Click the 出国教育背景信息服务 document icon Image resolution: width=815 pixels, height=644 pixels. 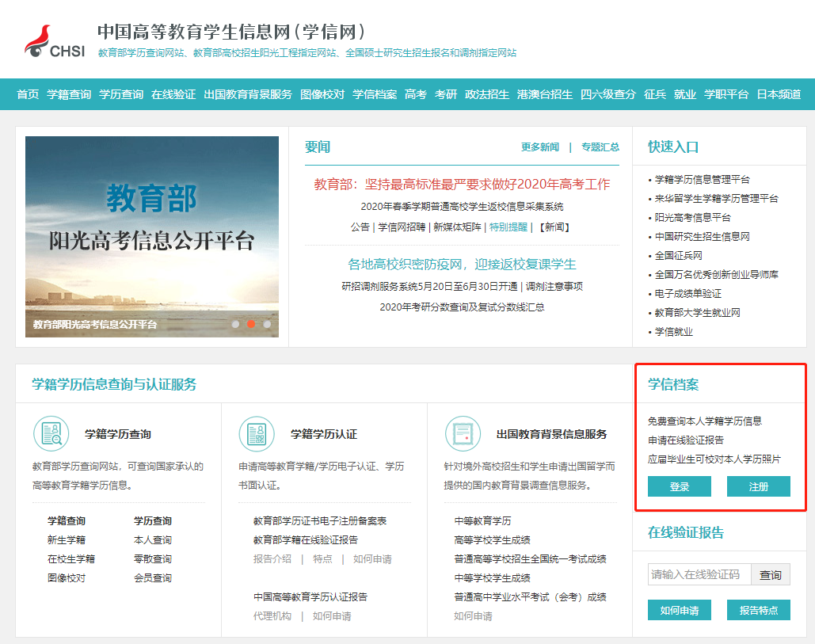(x=464, y=433)
